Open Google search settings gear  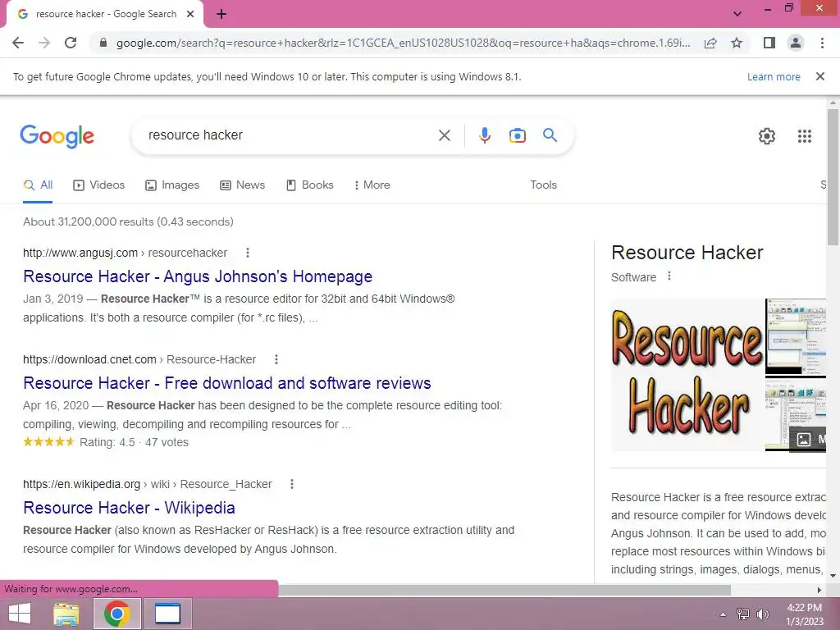[767, 136]
